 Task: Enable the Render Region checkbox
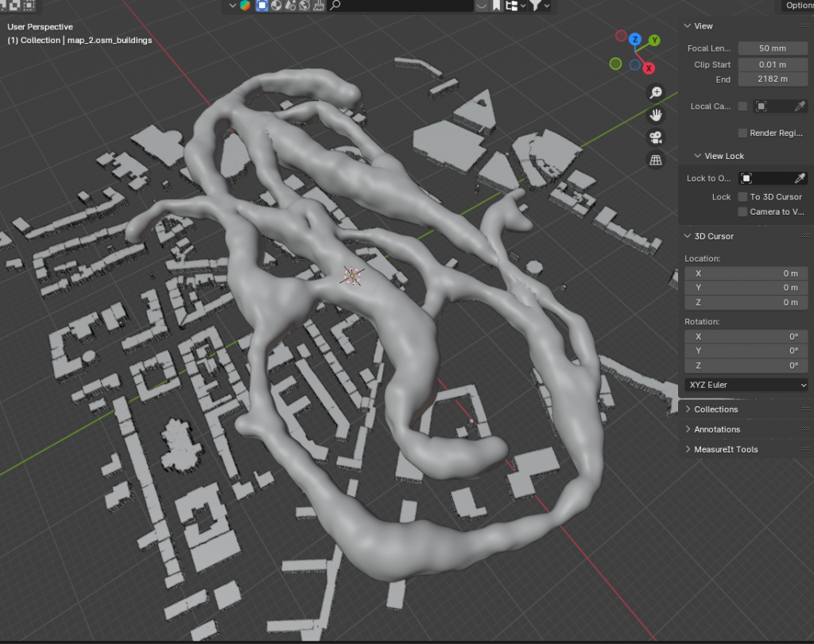(742, 133)
